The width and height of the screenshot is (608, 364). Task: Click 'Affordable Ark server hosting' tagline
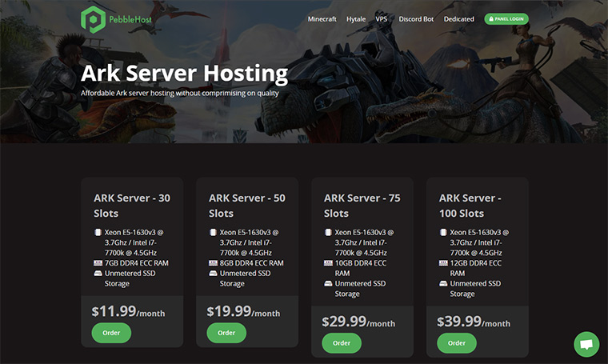(x=180, y=93)
